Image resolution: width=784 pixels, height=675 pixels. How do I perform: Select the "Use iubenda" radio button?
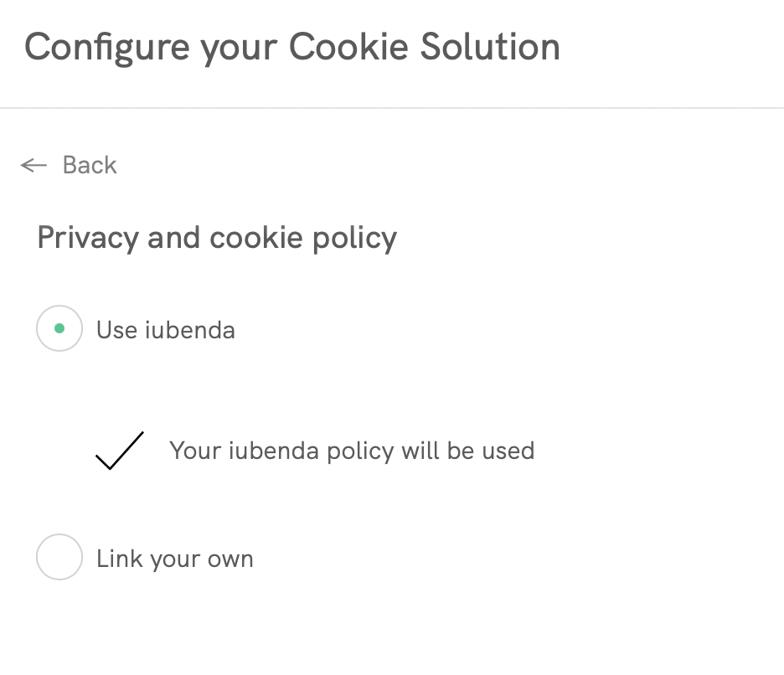click(59, 329)
